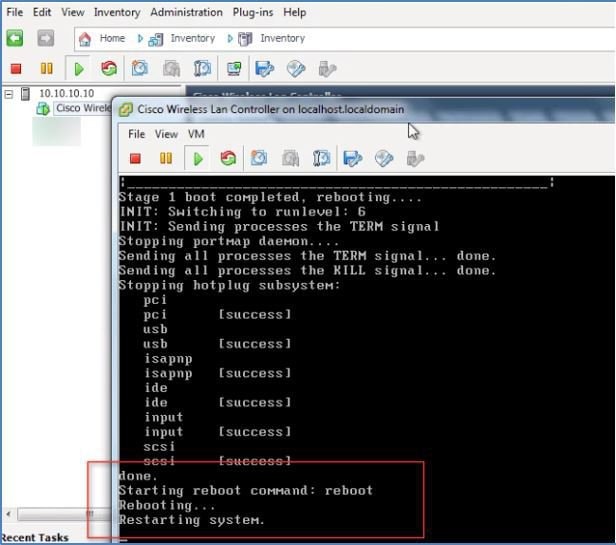This screenshot has width=616, height=545.
Task: Select Cisco Wireless VM in inventory tree
Action: (x=83, y=108)
